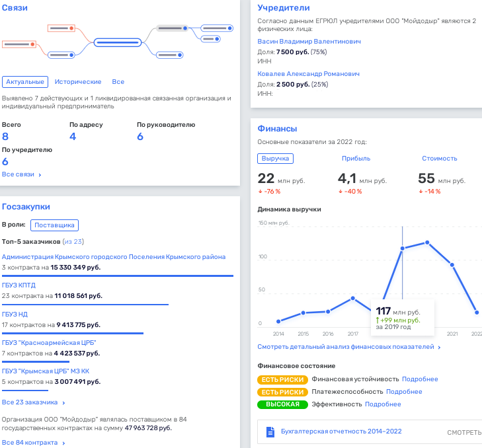Viewport: 482px width, 448px height.
Task: Switch connections to Актуальные tab
Action: (x=25, y=82)
